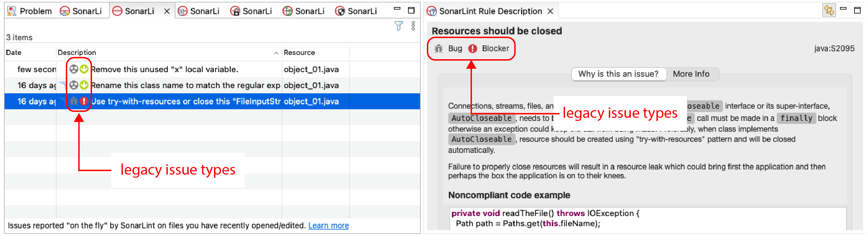
Task: Click object_01.java on the try-with-resources row
Action: pyautogui.click(x=311, y=101)
